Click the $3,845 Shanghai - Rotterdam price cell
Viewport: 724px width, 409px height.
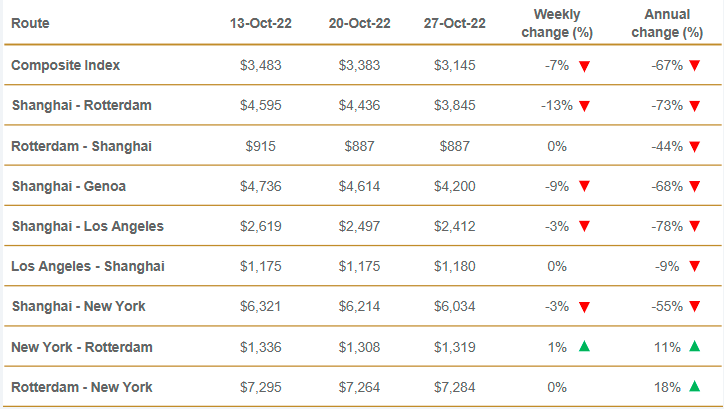coord(456,106)
